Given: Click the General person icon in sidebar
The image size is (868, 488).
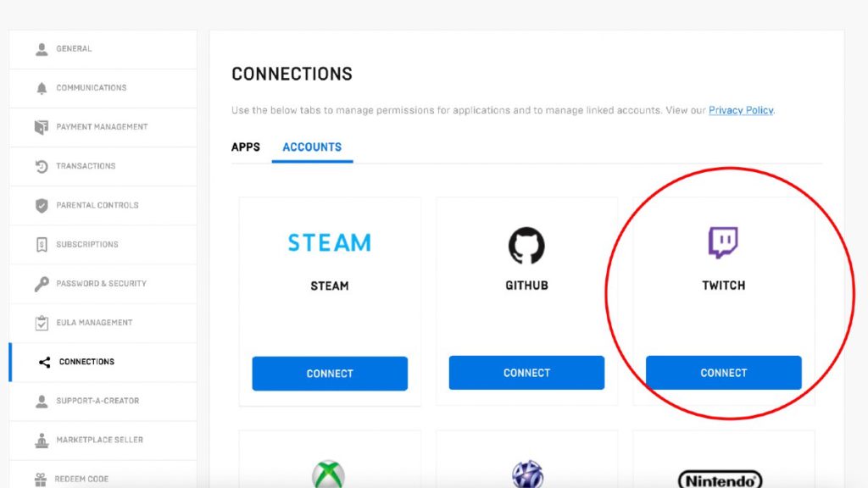Looking at the screenshot, I should 42,49.
